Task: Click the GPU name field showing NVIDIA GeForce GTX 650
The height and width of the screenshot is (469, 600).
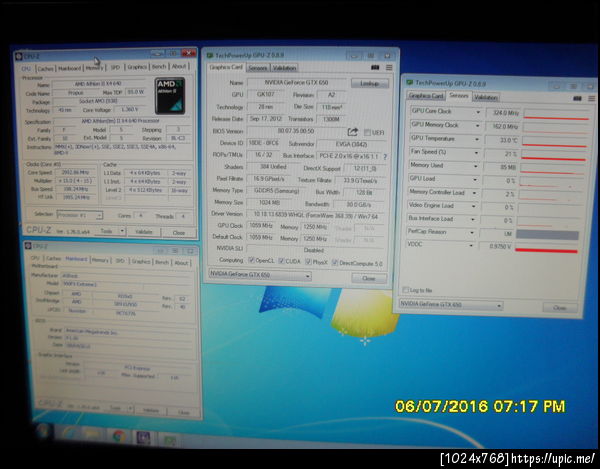Action: click(296, 83)
